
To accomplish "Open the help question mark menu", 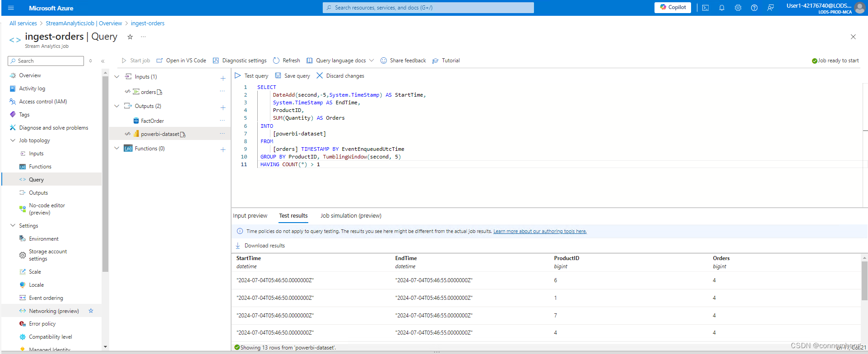I will coord(754,8).
